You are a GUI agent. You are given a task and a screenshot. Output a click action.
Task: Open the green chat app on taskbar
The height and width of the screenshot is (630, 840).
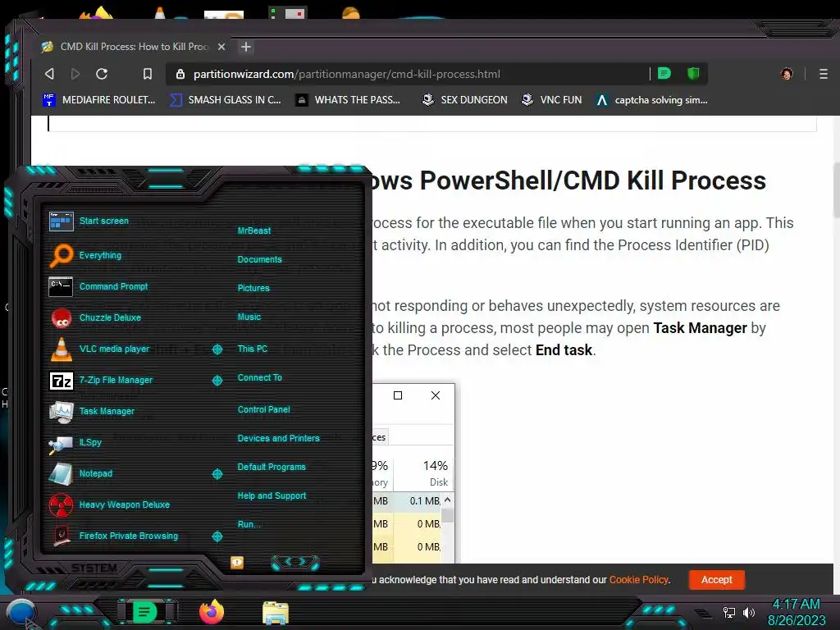[144, 611]
